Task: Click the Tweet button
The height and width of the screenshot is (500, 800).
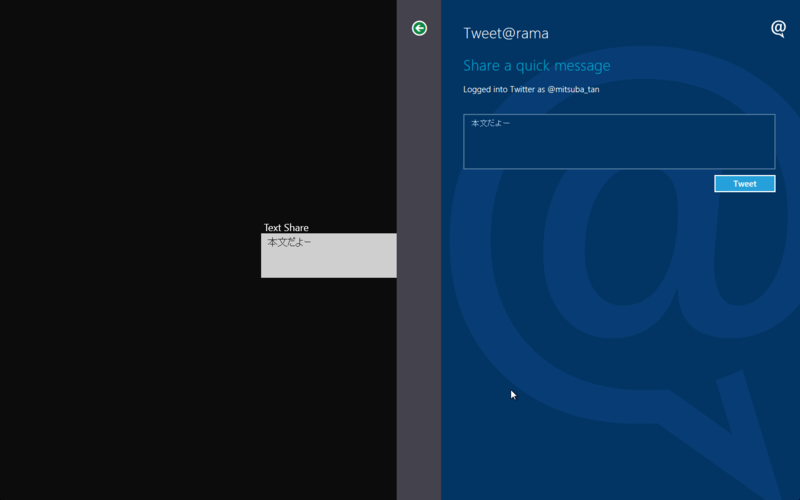Action: click(744, 184)
